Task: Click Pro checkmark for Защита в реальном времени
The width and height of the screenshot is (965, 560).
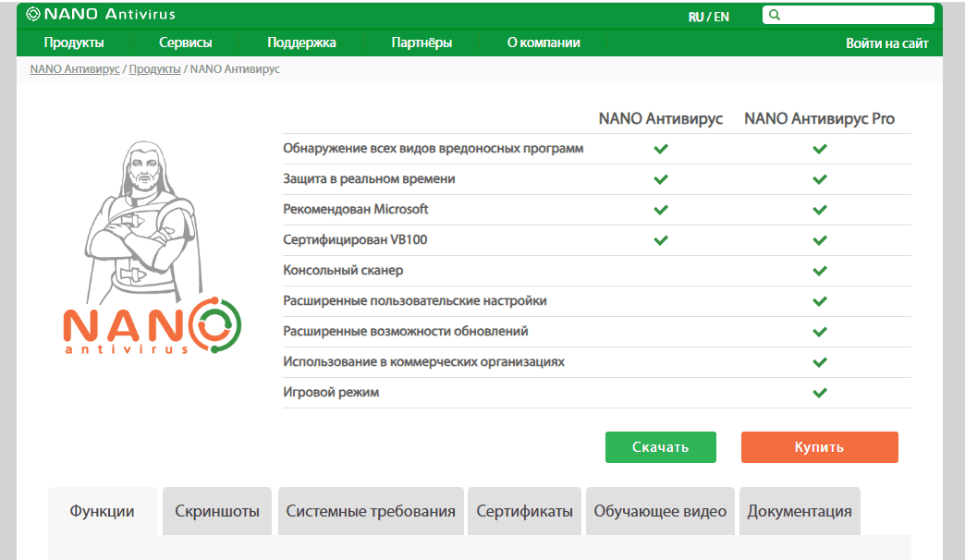Action: tap(819, 179)
